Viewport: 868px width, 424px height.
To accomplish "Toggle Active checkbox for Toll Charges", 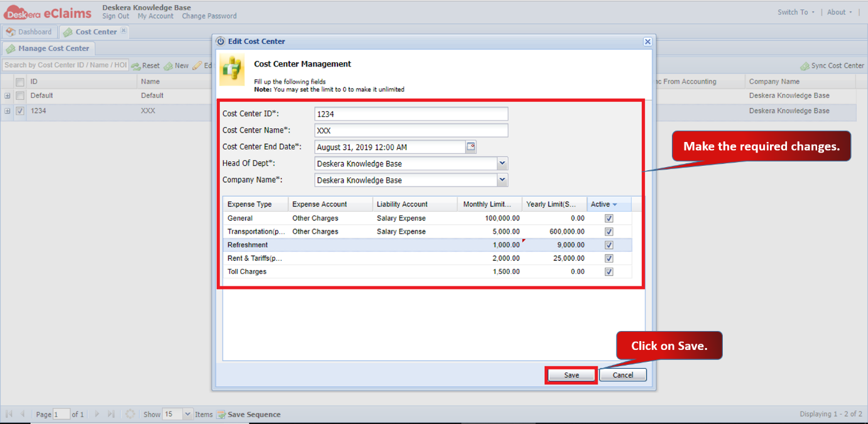I will (608, 272).
